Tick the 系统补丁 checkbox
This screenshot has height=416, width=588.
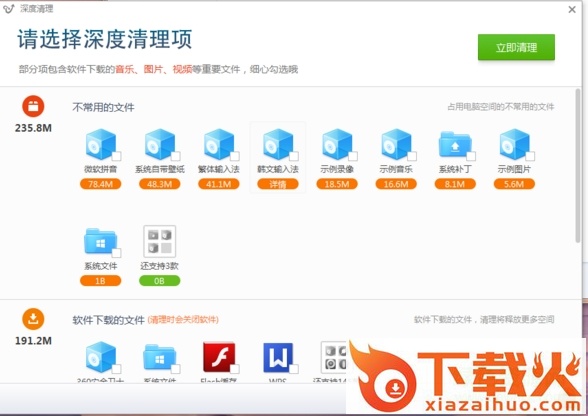[471, 156]
